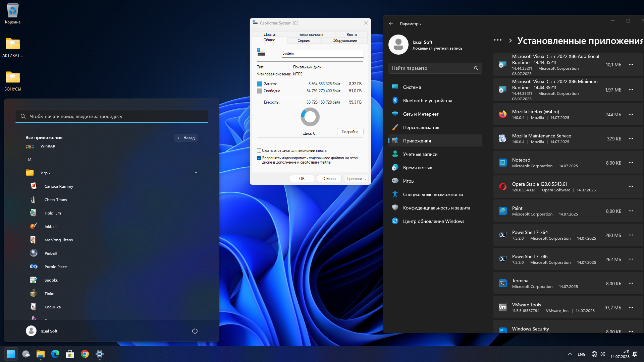
Task: Open the clock and date 14.07.2025
Action: click(x=620, y=354)
